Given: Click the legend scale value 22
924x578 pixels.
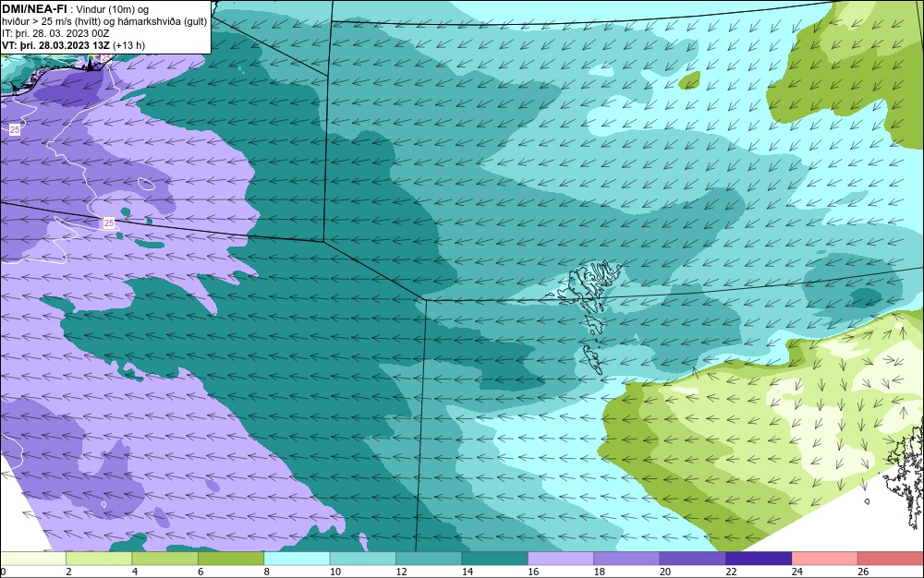Looking at the screenshot, I should (x=731, y=572).
